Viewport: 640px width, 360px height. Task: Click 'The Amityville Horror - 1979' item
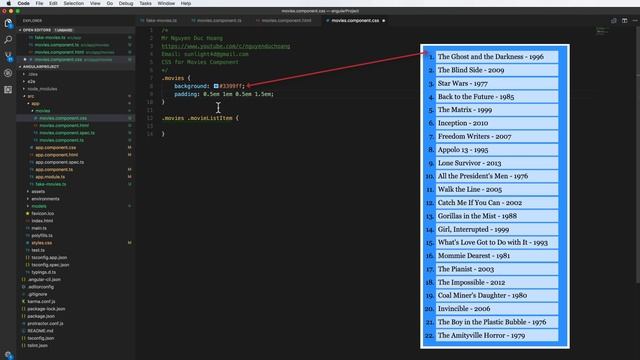497,335
